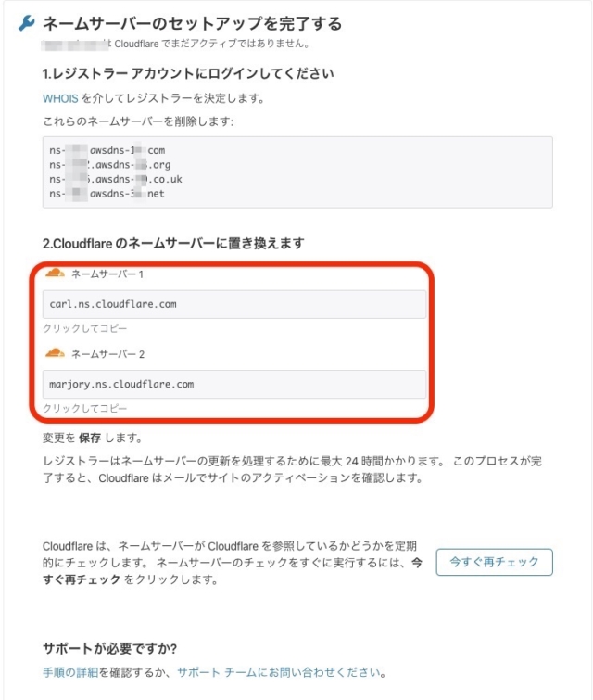Open the WHOIS link
593x700 pixels.
coord(60,98)
